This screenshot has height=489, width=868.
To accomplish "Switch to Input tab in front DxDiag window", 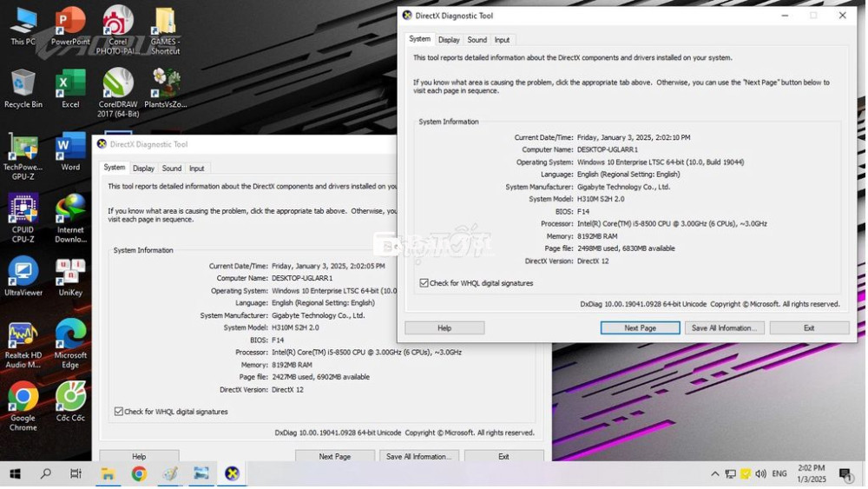I will pos(502,40).
